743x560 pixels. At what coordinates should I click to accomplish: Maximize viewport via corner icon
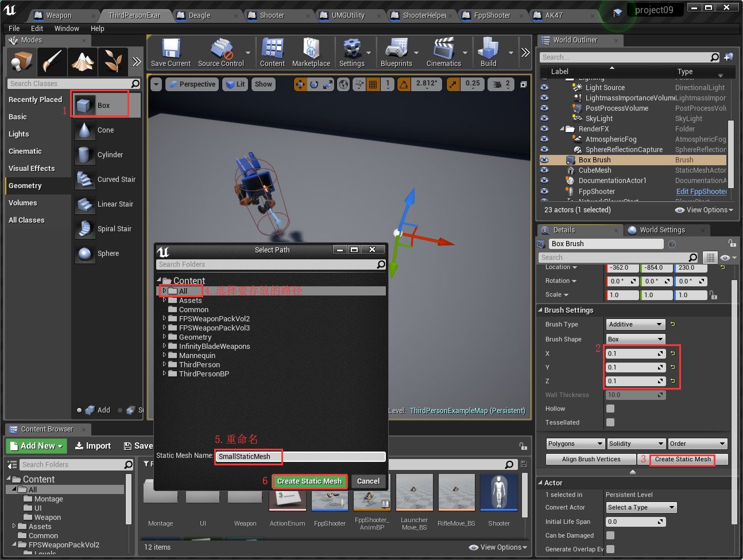pos(523,84)
